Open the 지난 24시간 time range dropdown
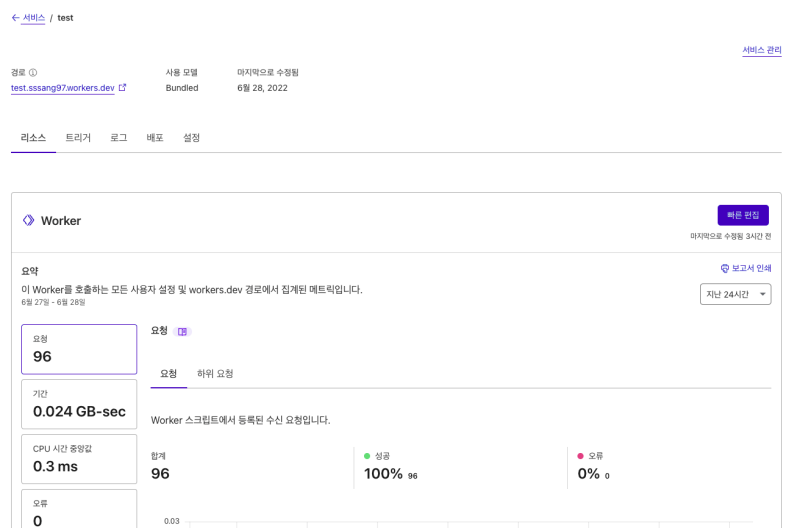Screen dimensions: 800x528 [735, 294]
